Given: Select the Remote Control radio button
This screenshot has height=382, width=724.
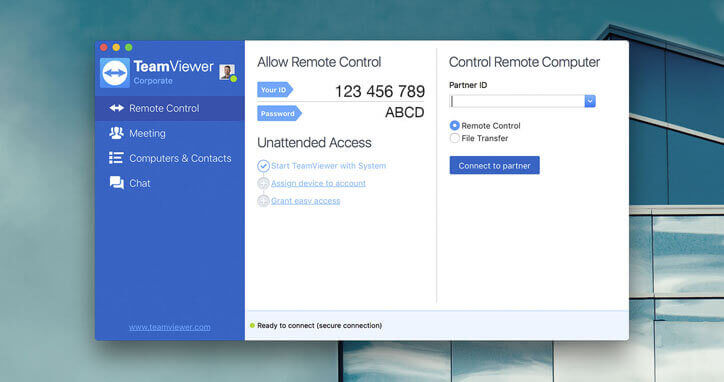Looking at the screenshot, I should click(x=454, y=126).
